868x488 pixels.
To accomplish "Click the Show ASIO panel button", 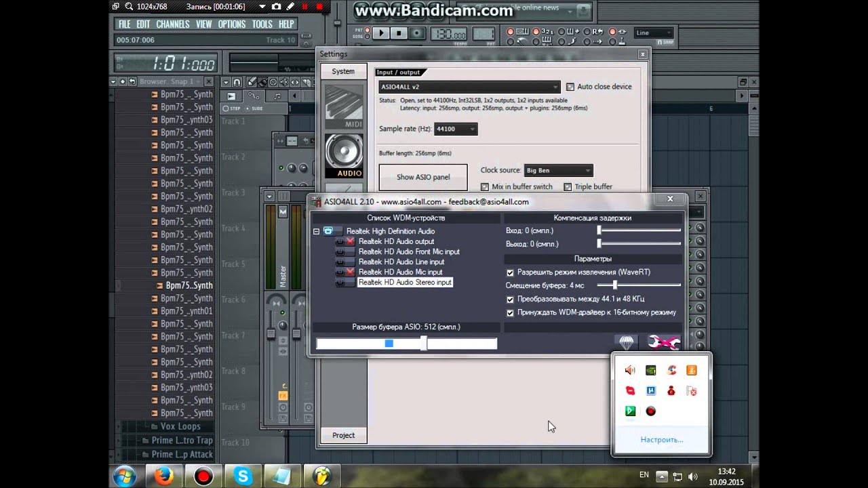I will pyautogui.click(x=423, y=177).
